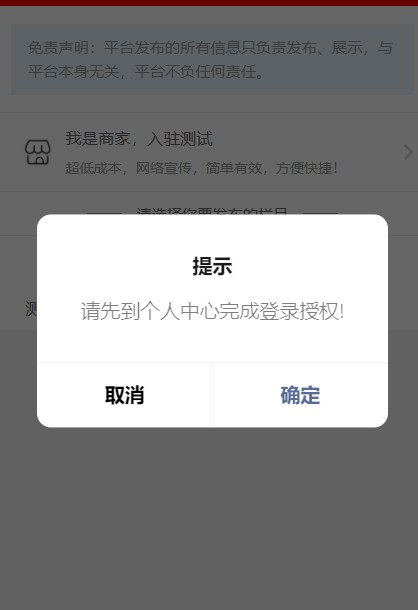
Task: Tap the partially hidden 请选择你要发布的栏目 header
Action: tap(212, 211)
